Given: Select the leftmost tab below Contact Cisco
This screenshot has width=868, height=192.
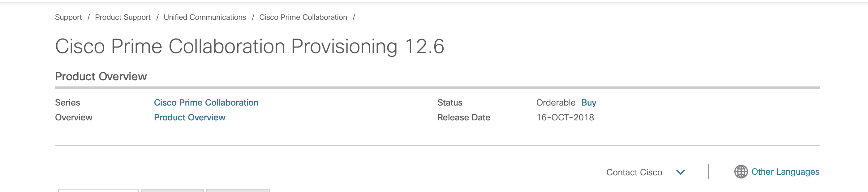Looking at the screenshot, I should (98, 190).
